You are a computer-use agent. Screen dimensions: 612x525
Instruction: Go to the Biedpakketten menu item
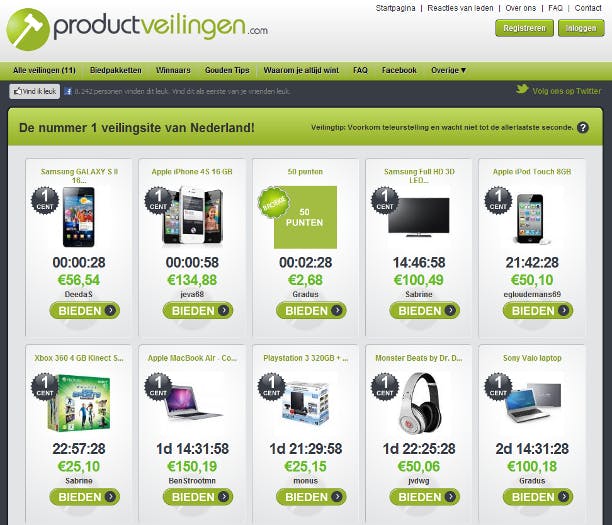[116, 70]
